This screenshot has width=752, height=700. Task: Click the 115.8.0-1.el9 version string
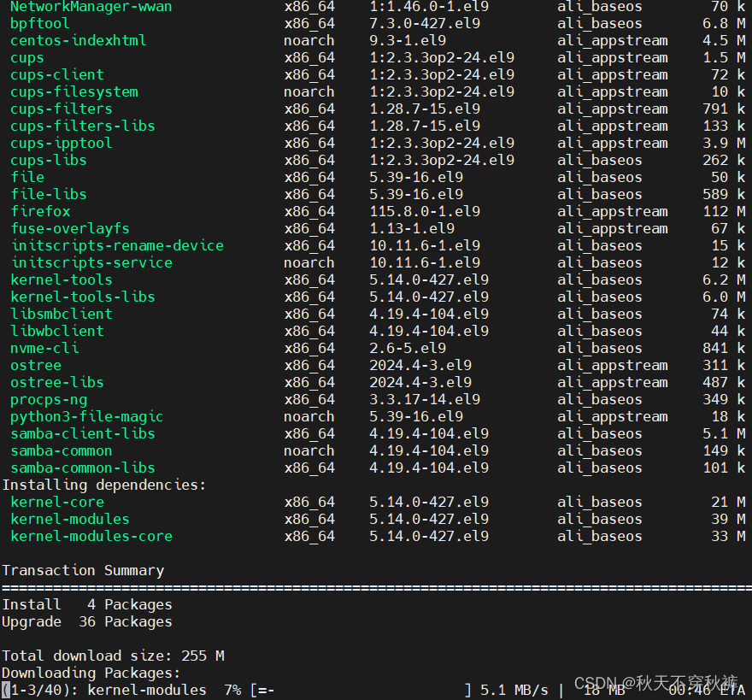point(420,211)
